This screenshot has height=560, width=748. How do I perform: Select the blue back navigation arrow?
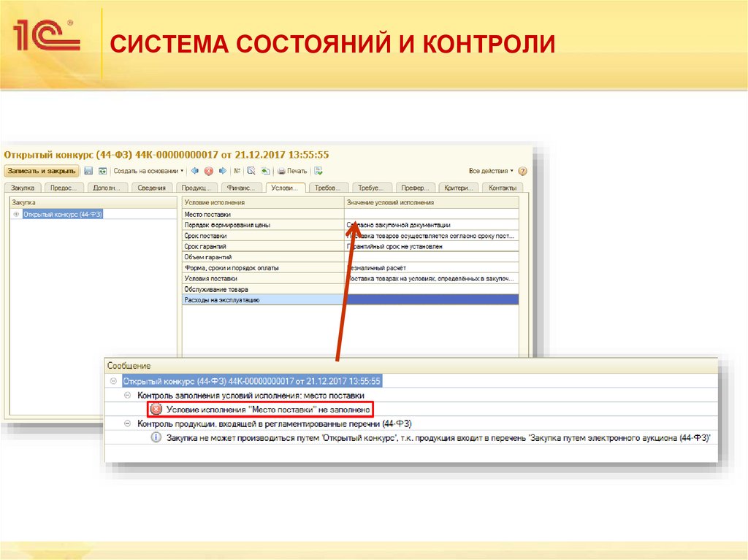[x=194, y=170]
